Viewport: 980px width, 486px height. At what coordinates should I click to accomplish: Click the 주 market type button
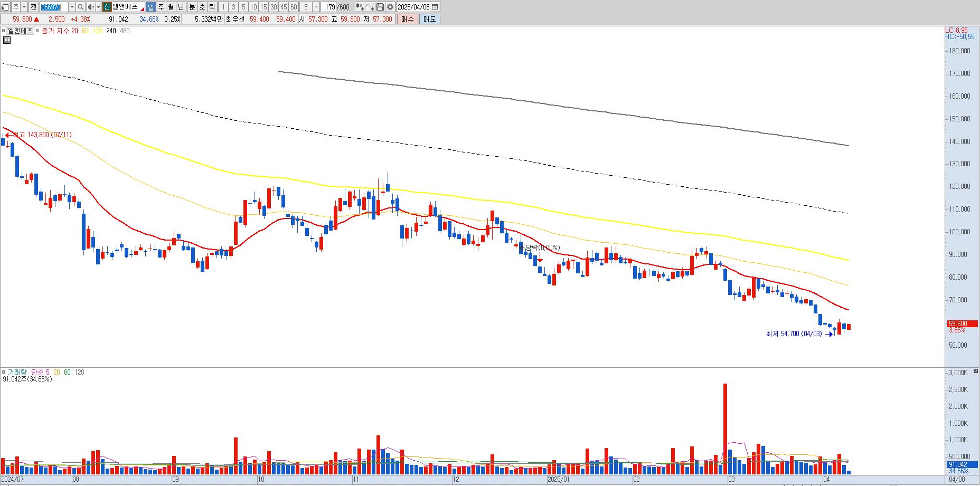click(16, 7)
